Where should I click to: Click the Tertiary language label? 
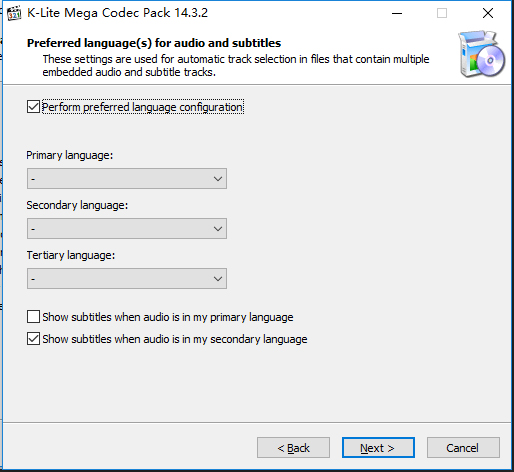coord(71,255)
